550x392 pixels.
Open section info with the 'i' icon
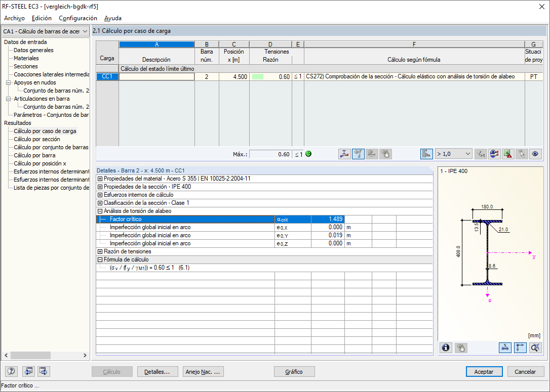coord(446,347)
